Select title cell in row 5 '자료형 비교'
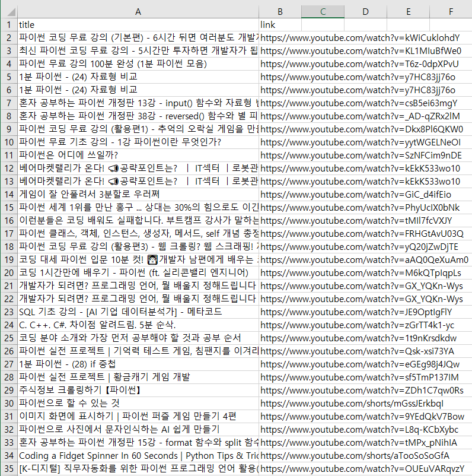 point(138,77)
